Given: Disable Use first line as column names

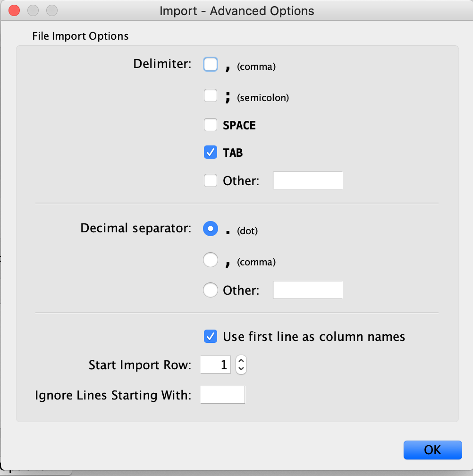Looking at the screenshot, I should click(x=211, y=337).
